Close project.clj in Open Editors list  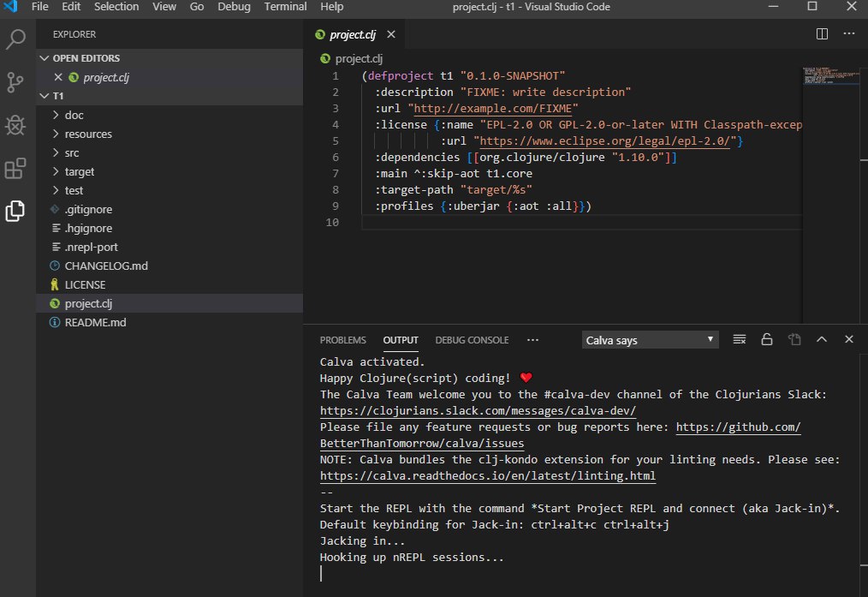(x=58, y=77)
